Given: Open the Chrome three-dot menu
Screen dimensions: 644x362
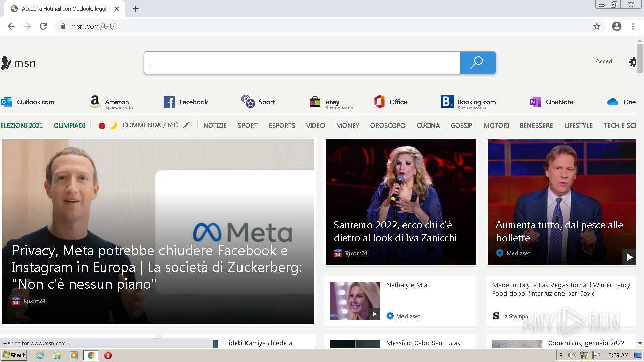Looking at the screenshot, I should [x=633, y=26].
